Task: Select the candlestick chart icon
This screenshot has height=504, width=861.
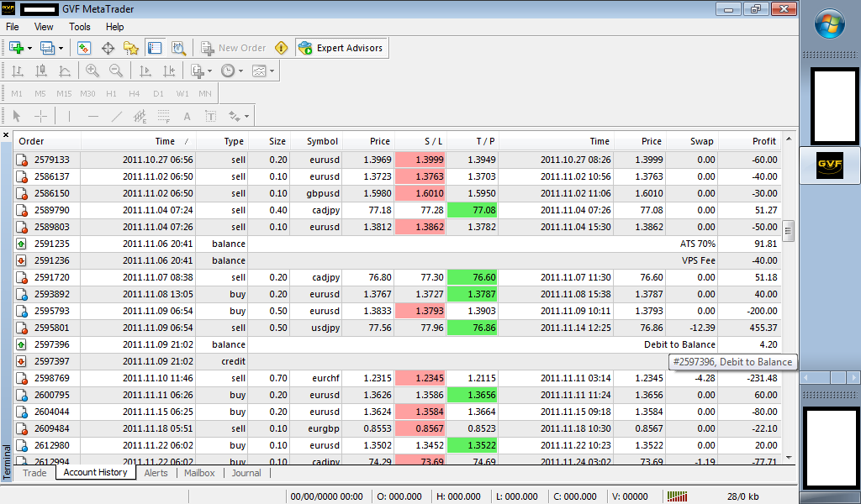Action: point(41,71)
